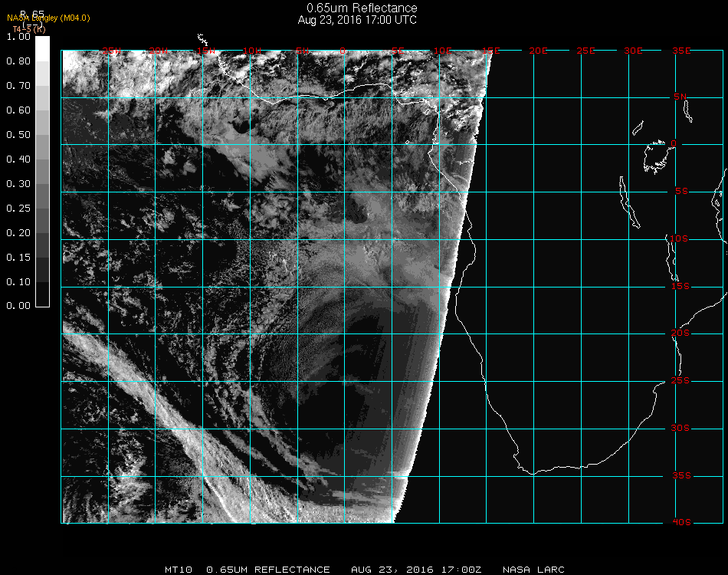The width and height of the screenshot is (728, 575).
Task: Click the 0 longitude label between 5W and 5E
Action: [x=343, y=51]
